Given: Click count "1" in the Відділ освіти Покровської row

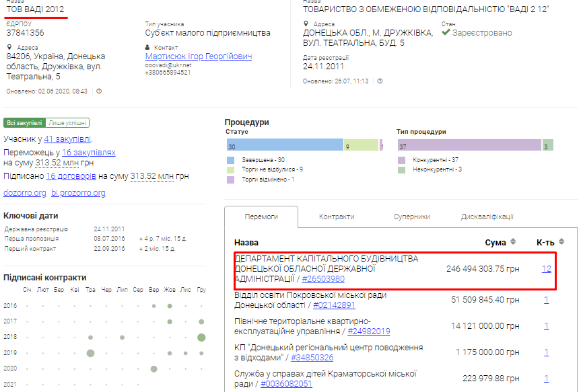Looking at the screenshot, I should 547,300.
